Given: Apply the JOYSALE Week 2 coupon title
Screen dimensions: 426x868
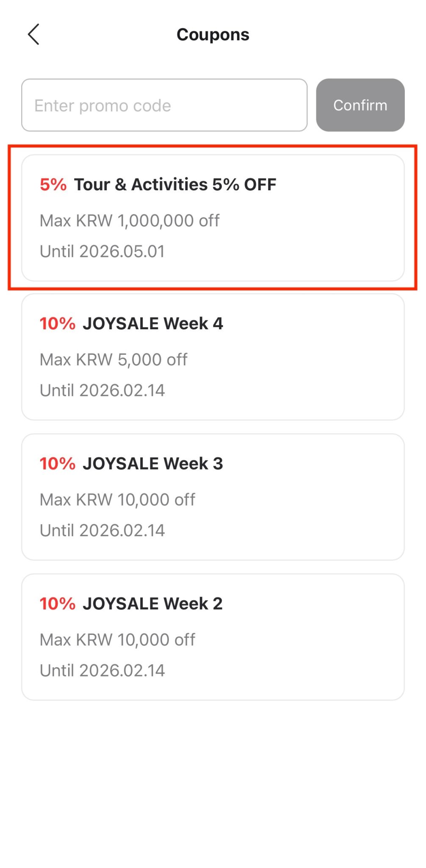Looking at the screenshot, I should [x=152, y=604].
